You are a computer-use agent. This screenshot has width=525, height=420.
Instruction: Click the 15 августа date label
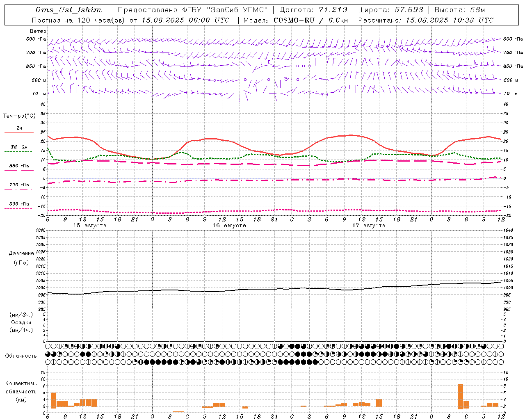[90, 226]
